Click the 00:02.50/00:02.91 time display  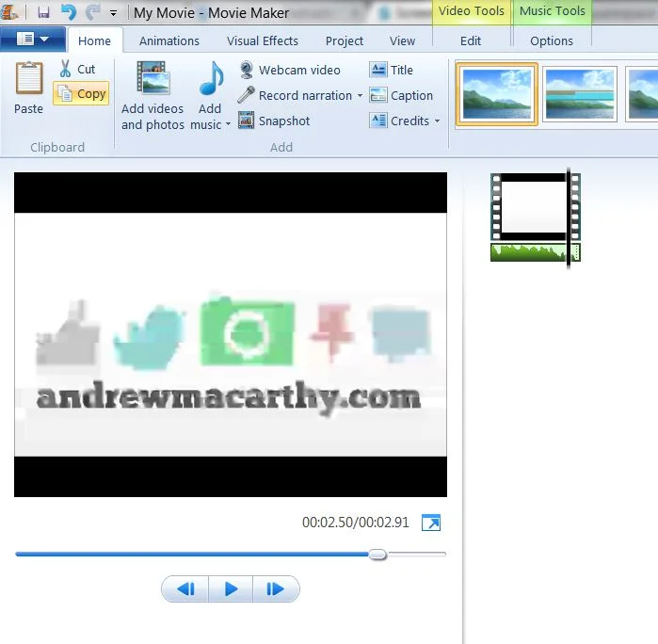(356, 523)
